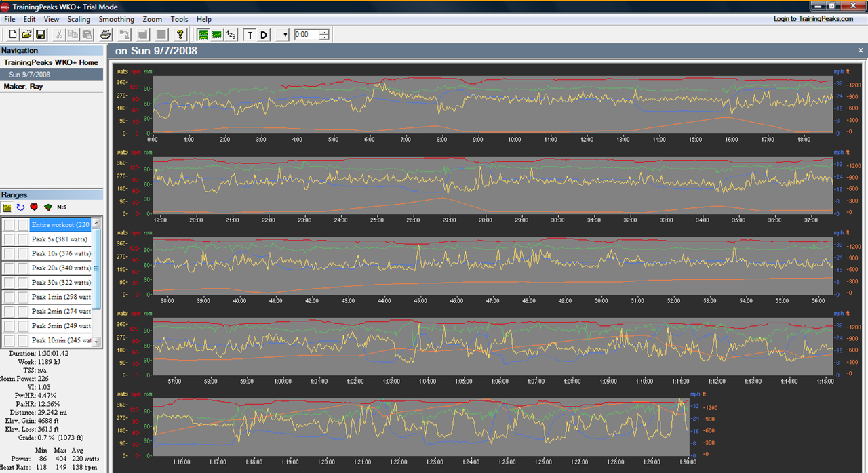Select the Peak 10s (376 watts) range
868x473 pixels.
(60, 253)
